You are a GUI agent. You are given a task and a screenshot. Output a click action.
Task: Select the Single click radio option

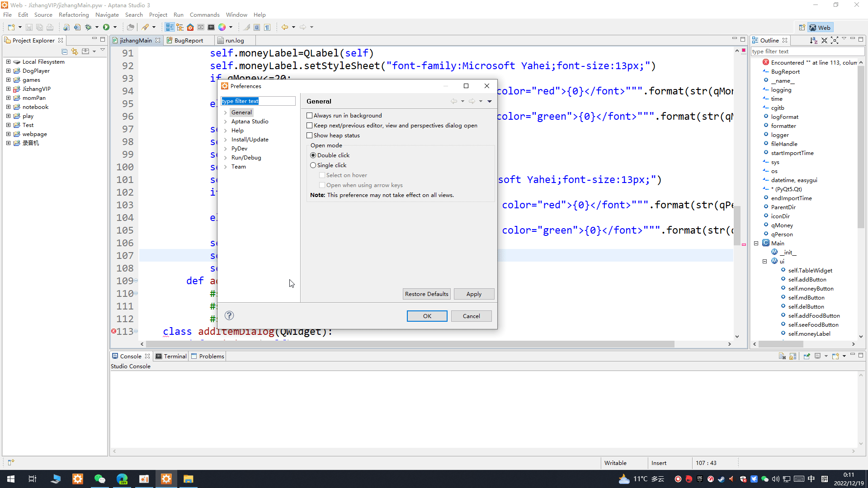313,165
